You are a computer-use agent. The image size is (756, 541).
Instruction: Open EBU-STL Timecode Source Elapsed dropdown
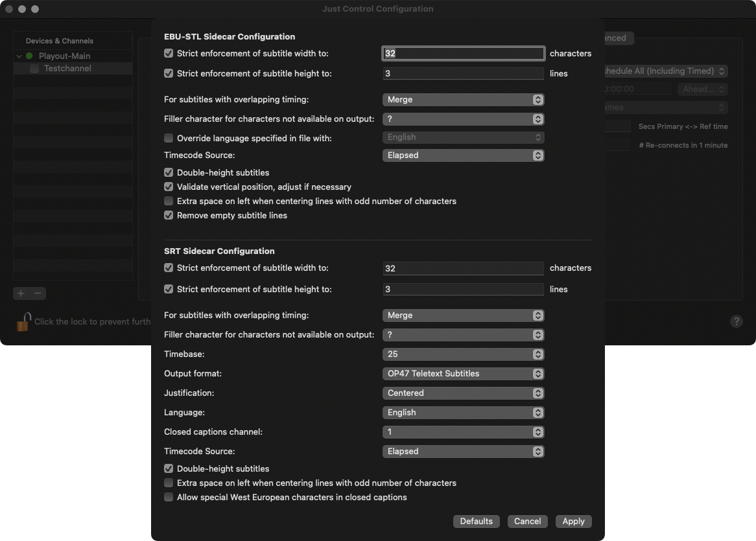click(464, 155)
